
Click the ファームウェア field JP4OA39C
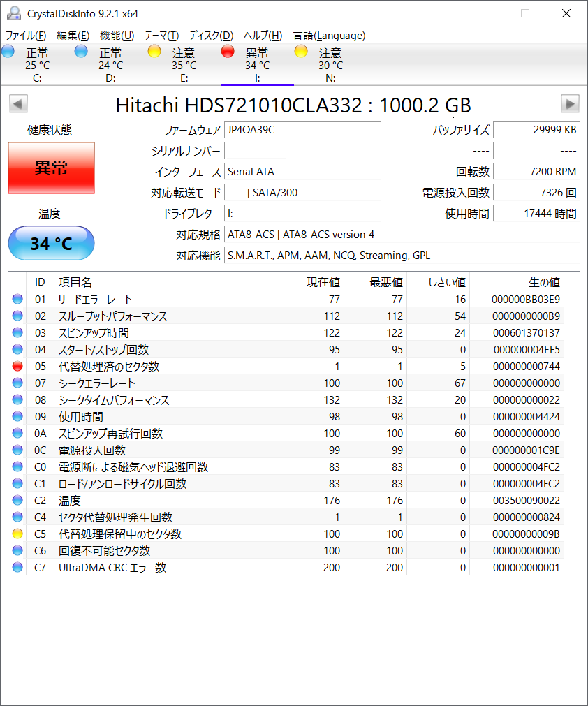(302, 130)
